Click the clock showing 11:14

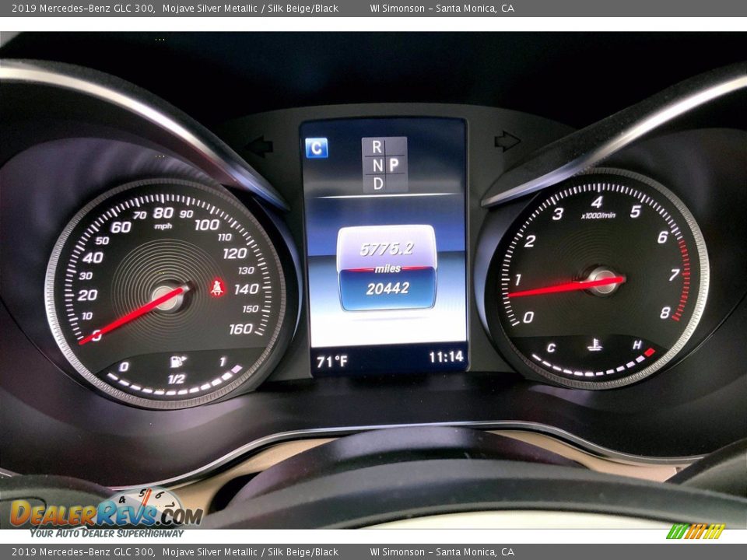447,357
